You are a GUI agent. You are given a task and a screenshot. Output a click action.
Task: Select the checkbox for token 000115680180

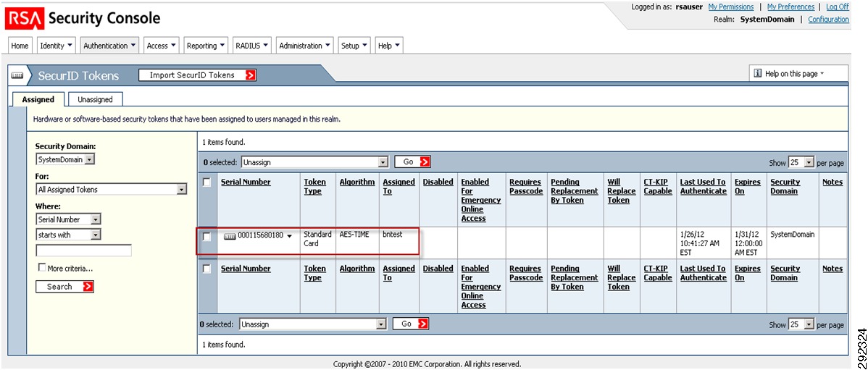coord(207,237)
